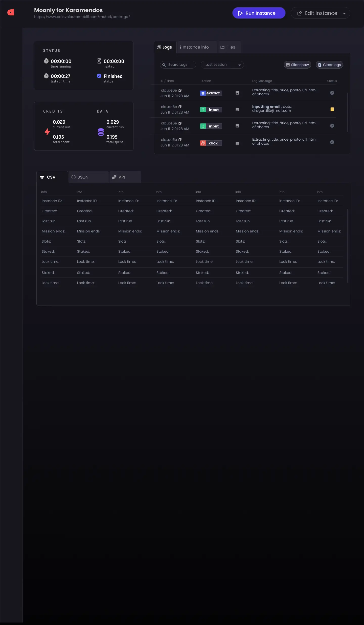Click the red credits lightning icon

[47, 132]
